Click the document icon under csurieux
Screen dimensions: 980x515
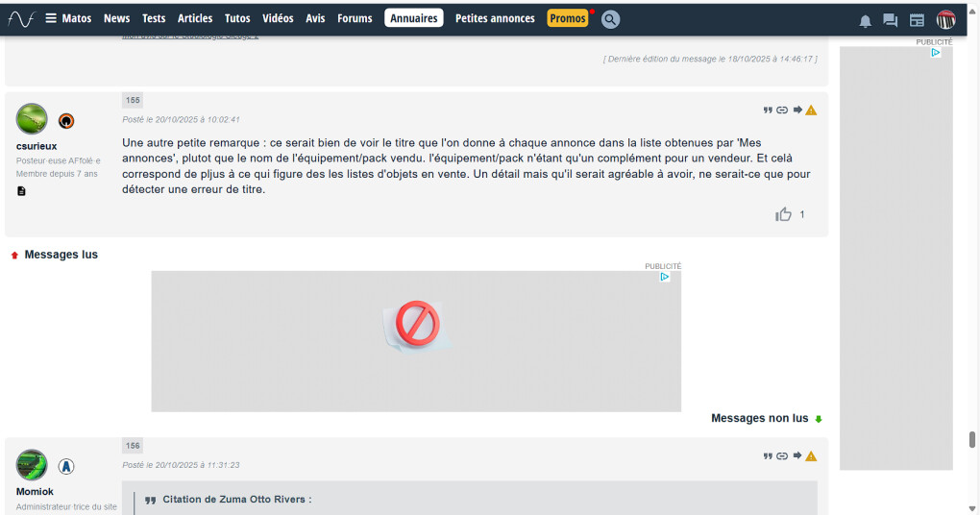tap(21, 191)
